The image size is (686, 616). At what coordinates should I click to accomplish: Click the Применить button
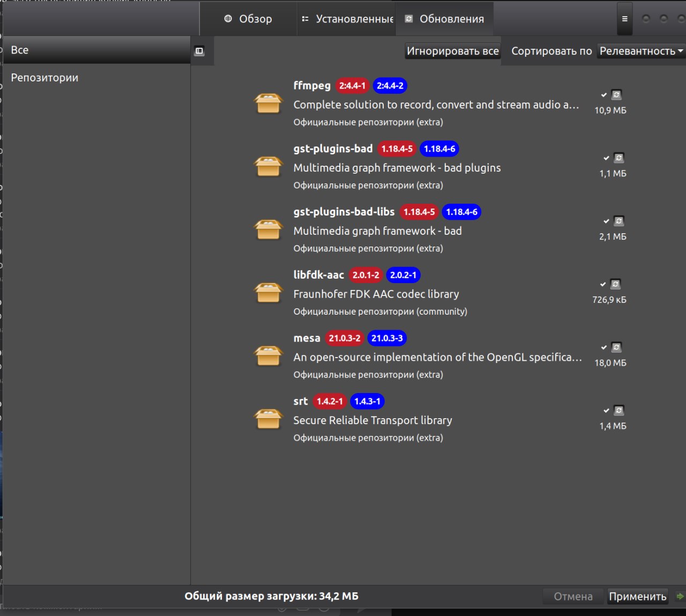[x=638, y=596]
